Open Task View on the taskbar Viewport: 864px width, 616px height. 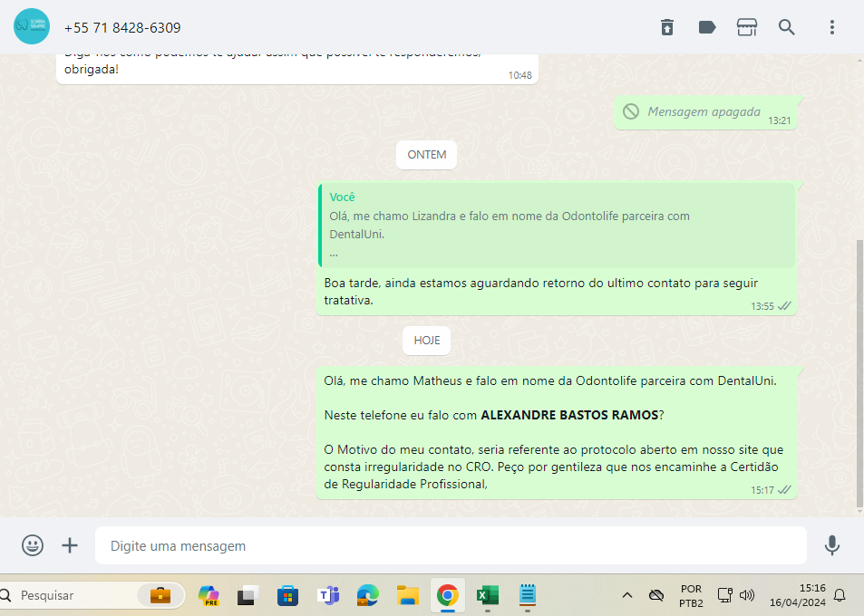click(x=248, y=595)
